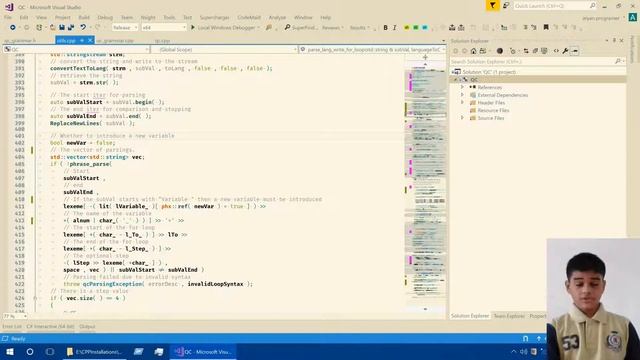Open the editor zoom percentage dropdown

pos(15,316)
